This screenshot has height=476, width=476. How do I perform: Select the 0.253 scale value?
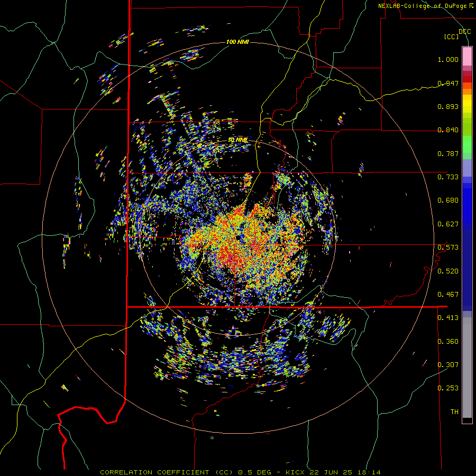tap(448, 388)
